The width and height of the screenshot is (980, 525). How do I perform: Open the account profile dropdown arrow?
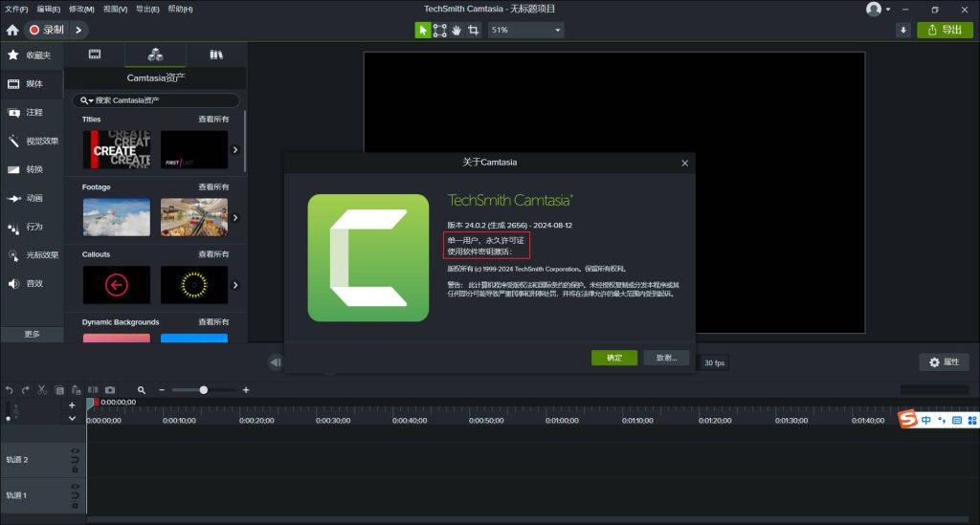(888, 10)
